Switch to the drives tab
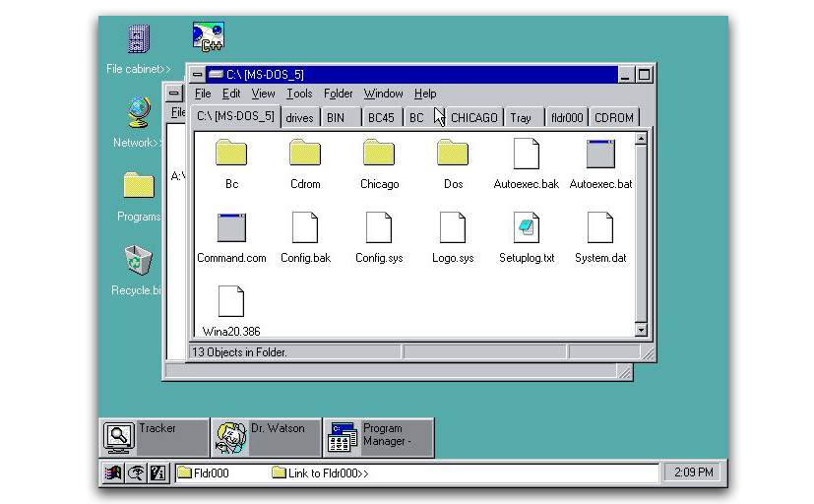The height and width of the screenshot is (504, 814). coord(299,118)
